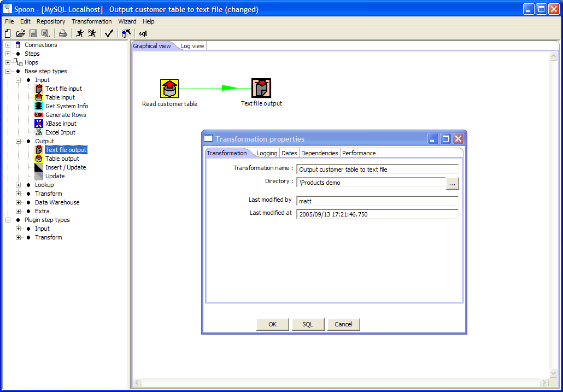Image resolution: width=563 pixels, height=392 pixels.
Task: Click Cancel in Transformation properties
Action: pos(343,324)
